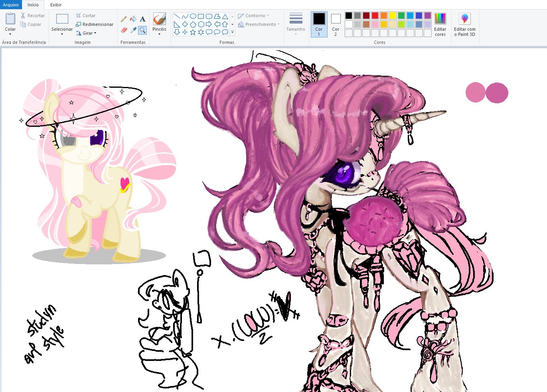Choose the cloud callout shape
This screenshot has width=547, height=392.
[x=225, y=32]
